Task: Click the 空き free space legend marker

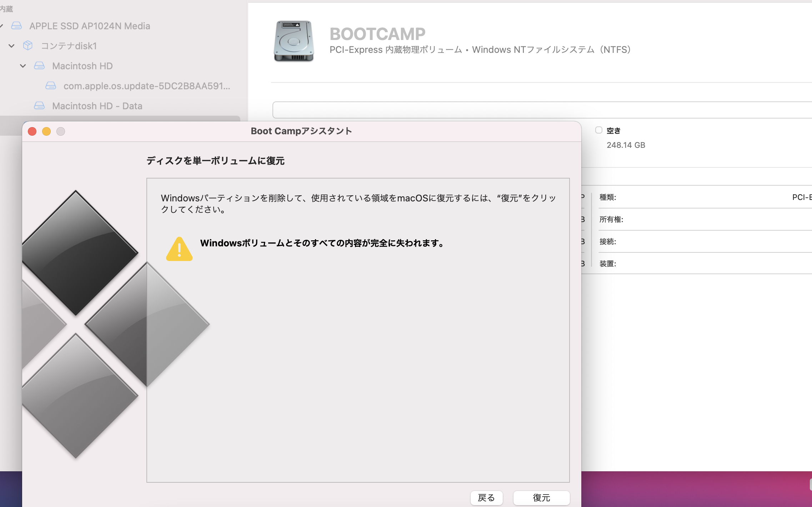Action: (x=599, y=130)
